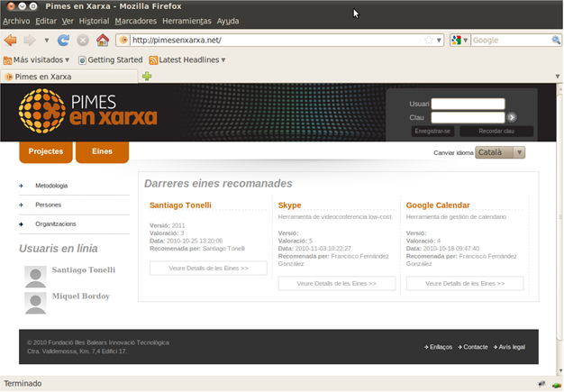564x392 pixels.
Task: Select the Eines tab
Action: (x=102, y=151)
